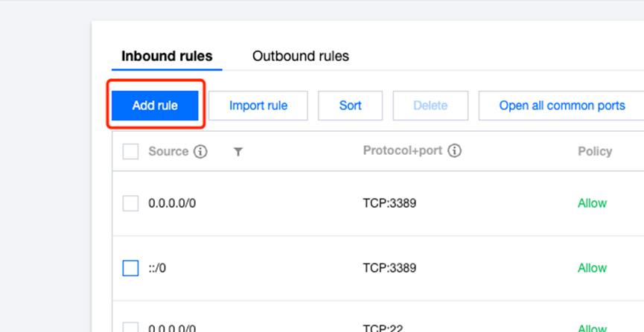Check the ::/0 rule checkbox

[x=130, y=268]
